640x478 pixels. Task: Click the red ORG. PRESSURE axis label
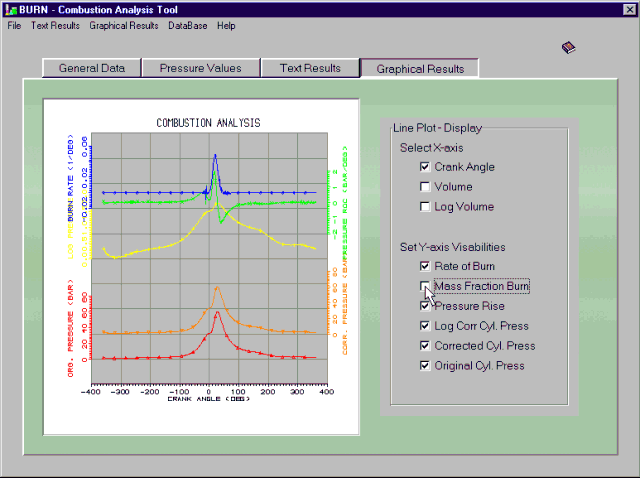coord(71,328)
